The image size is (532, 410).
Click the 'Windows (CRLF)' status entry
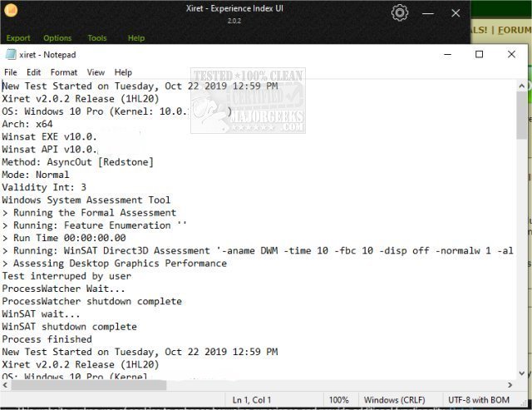pyautogui.click(x=395, y=400)
